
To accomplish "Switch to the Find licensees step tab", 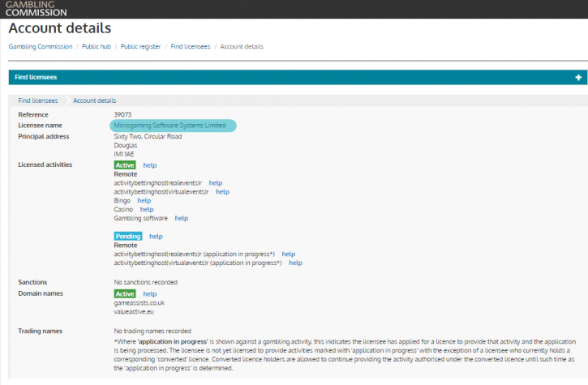I will [x=38, y=101].
